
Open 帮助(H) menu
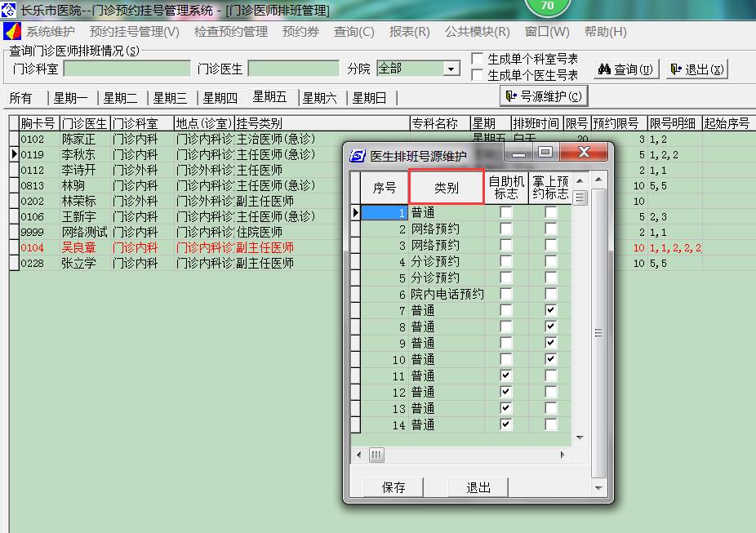pos(606,32)
